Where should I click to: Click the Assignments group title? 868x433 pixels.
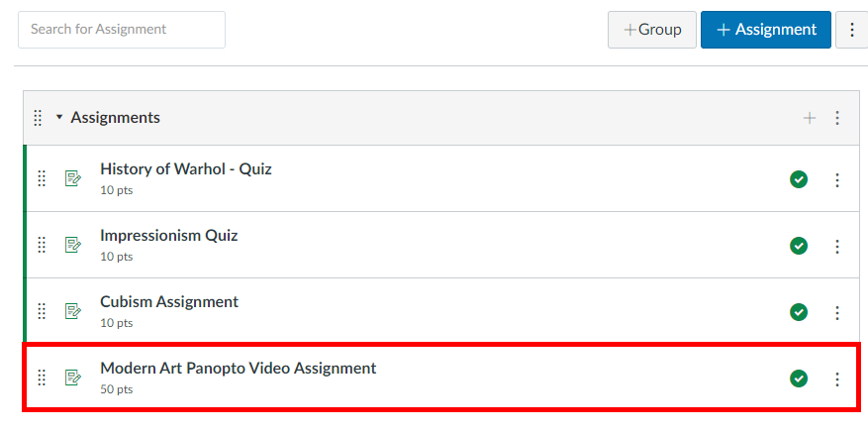pos(115,118)
